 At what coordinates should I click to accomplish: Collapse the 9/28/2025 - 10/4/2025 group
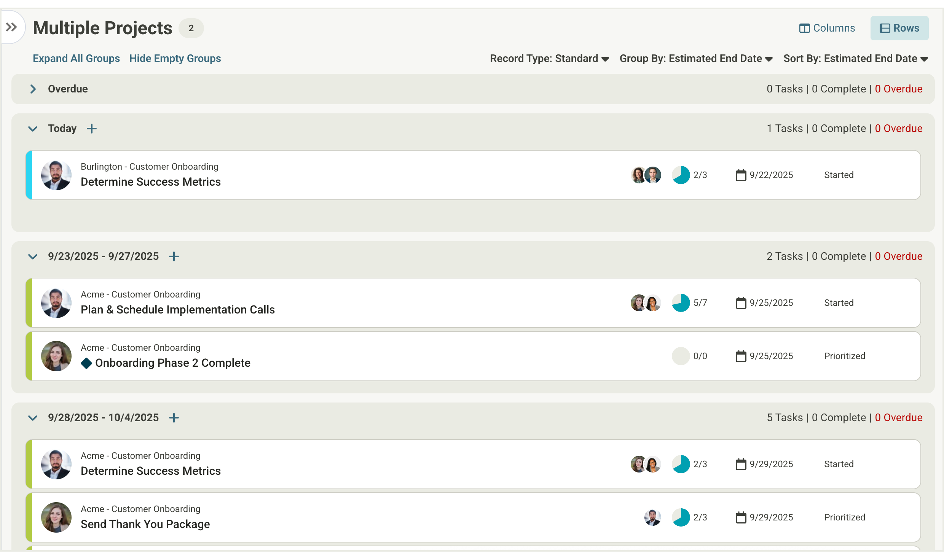(33, 418)
